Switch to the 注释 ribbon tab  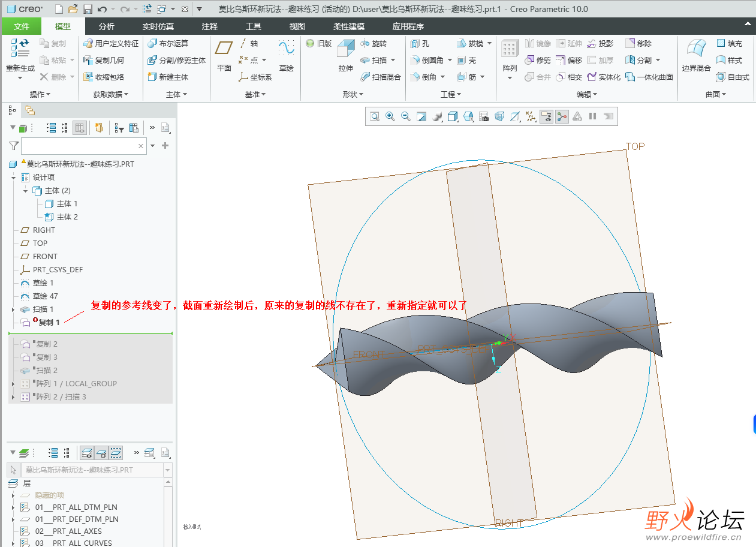pos(210,26)
